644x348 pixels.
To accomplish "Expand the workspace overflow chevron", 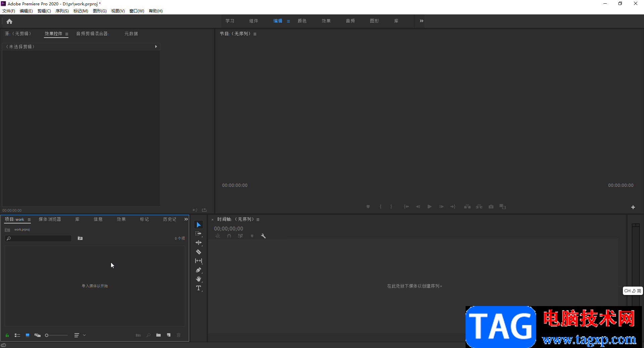I will click(x=421, y=21).
